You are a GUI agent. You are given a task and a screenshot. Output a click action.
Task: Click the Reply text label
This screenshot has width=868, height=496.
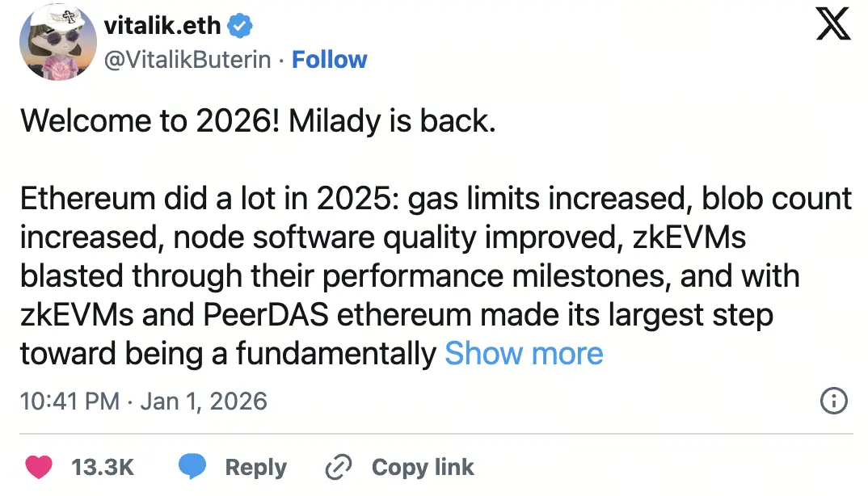coord(255,467)
